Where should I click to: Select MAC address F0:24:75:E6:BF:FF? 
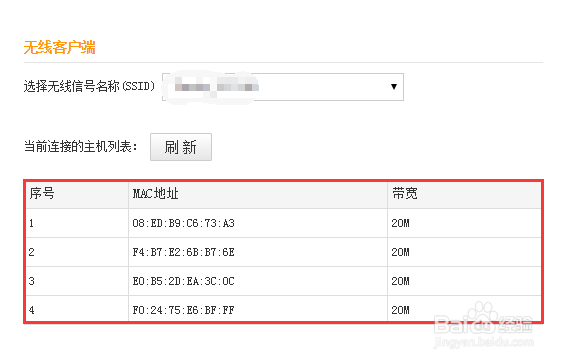pyautogui.click(x=183, y=310)
